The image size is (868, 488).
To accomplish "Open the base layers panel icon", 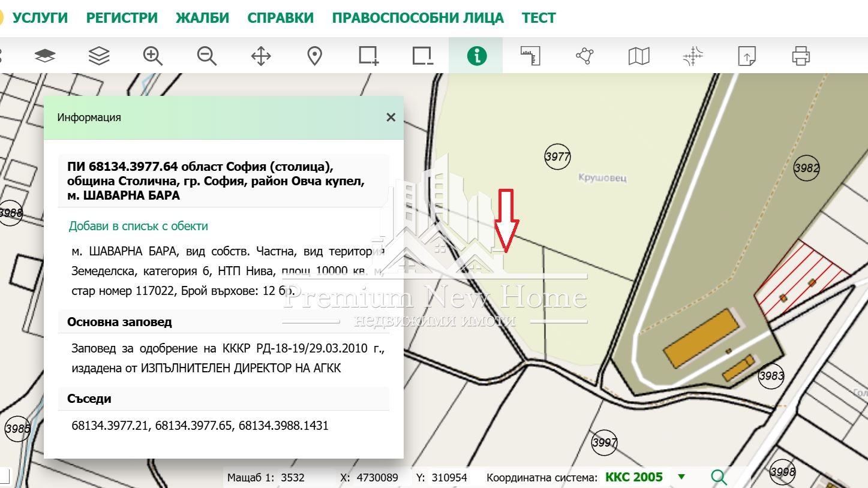I will 45,56.
